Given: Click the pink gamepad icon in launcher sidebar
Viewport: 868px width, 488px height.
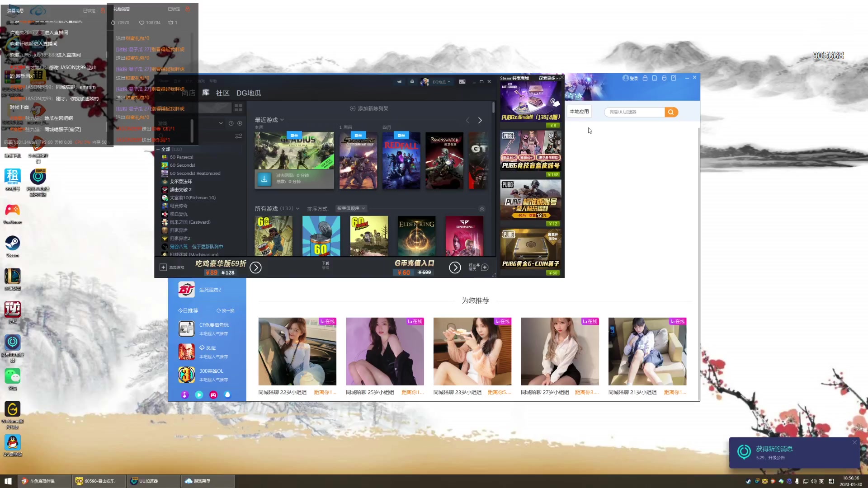Looking at the screenshot, I should click(213, 395).
